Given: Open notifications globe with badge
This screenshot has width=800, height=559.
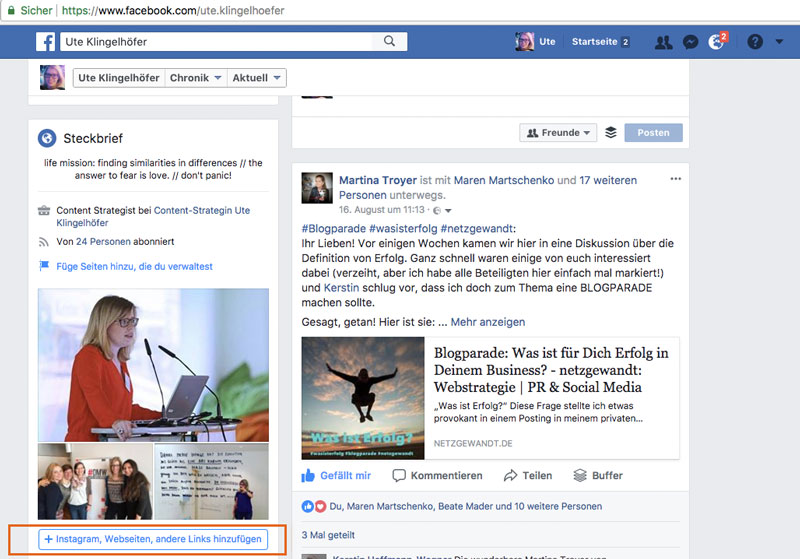Looking at the screenshot, I should pyautogui.click(x=717, y=41).
